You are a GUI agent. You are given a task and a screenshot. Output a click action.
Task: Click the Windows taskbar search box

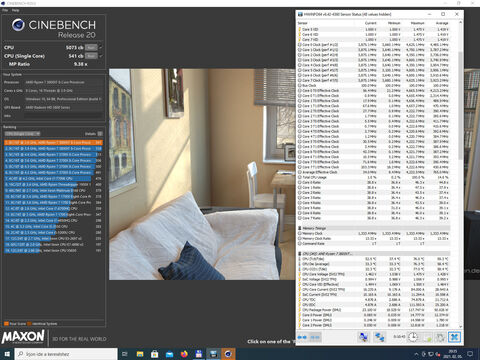tap(66, 354)
